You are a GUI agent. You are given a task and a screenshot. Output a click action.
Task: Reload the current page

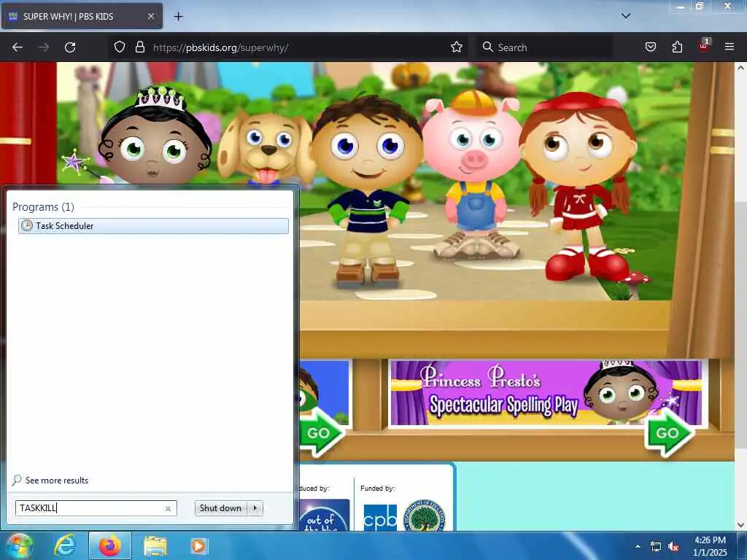pyautogui.click(x=70, y=47)
